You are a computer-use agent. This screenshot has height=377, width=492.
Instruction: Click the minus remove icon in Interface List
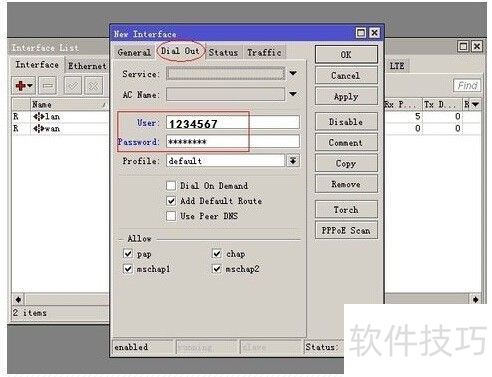coord(48,86)
